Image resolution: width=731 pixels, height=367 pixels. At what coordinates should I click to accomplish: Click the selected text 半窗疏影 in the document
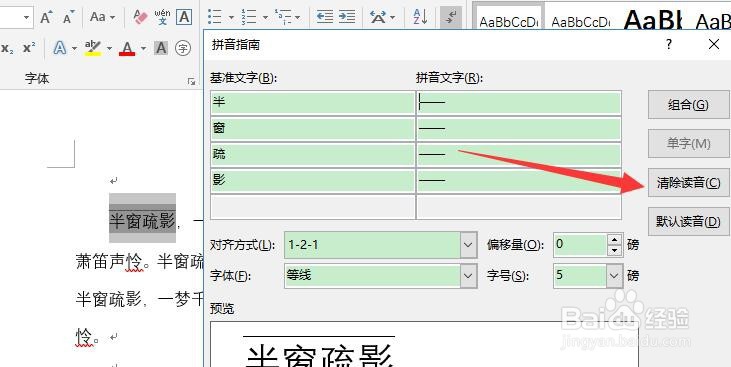pyautogui.click(x=142, y=221)
